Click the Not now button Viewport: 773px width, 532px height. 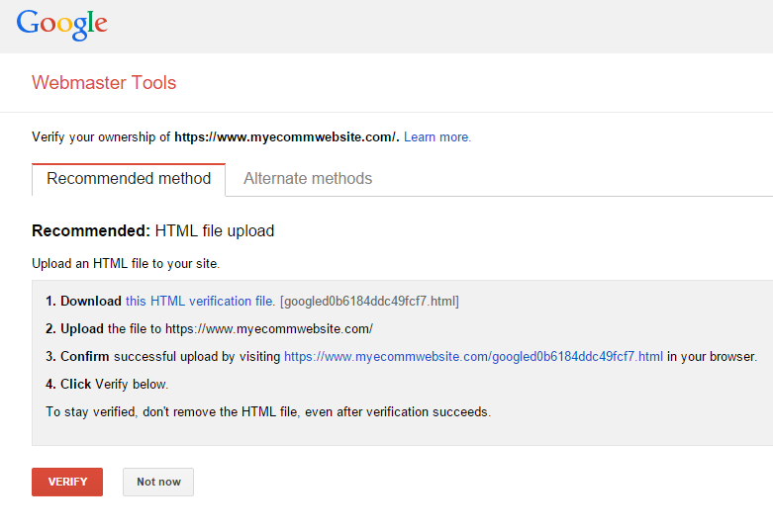158,482
